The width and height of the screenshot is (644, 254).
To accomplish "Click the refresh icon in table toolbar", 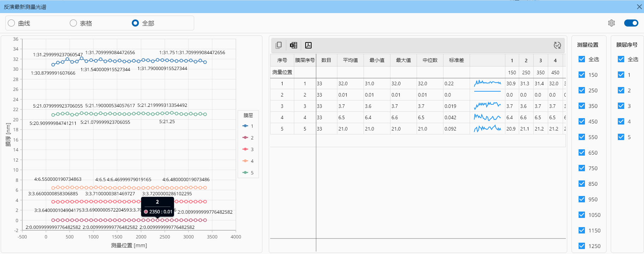I will pos(557,45).
